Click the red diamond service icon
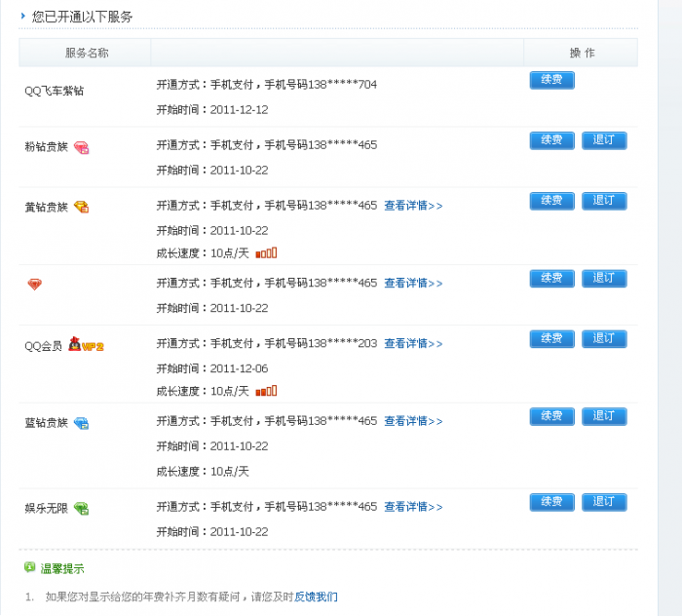 coord(34,285)
